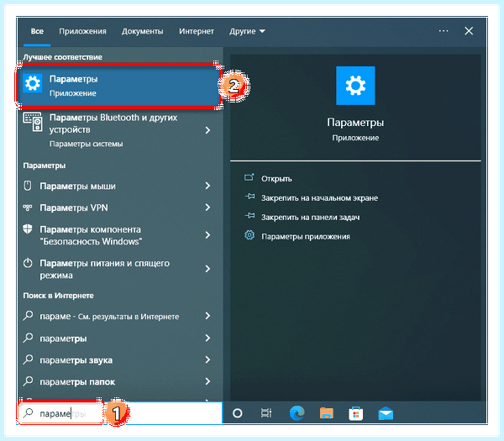
Task: Expand chevron for параметры звука
Action: (207, 360)
